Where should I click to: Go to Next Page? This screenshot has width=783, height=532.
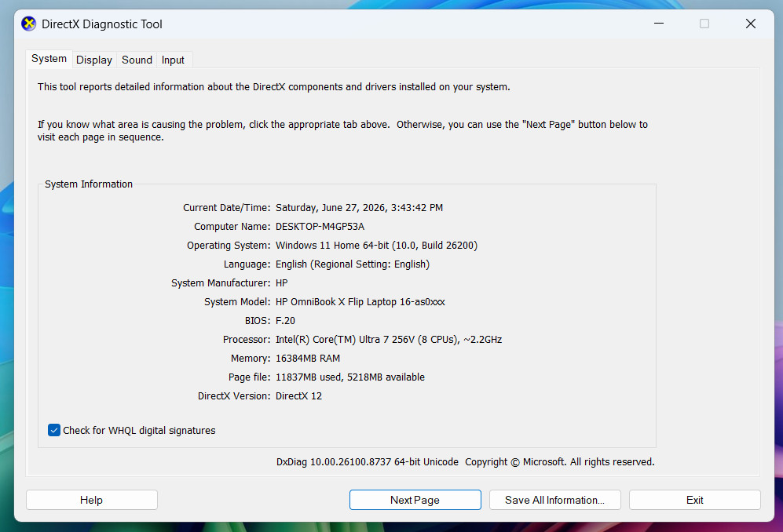pyautogui.click(x=415, y=500)
